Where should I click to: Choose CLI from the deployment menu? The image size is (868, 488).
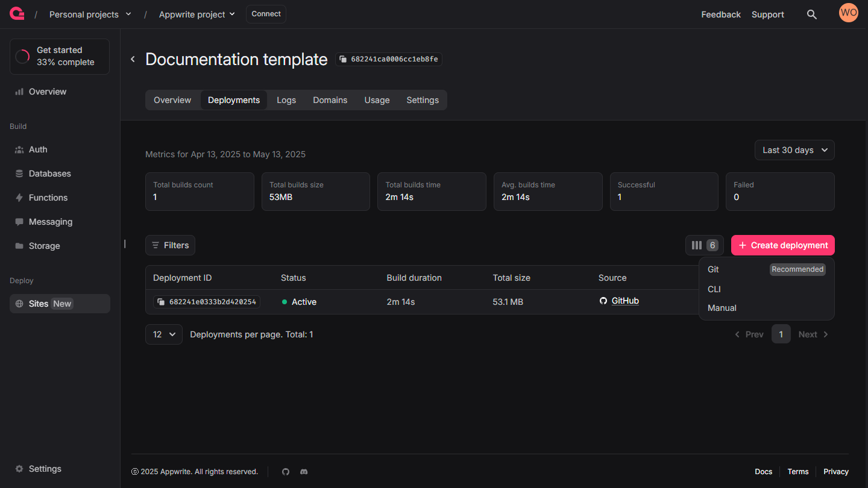tap(766, 289)
